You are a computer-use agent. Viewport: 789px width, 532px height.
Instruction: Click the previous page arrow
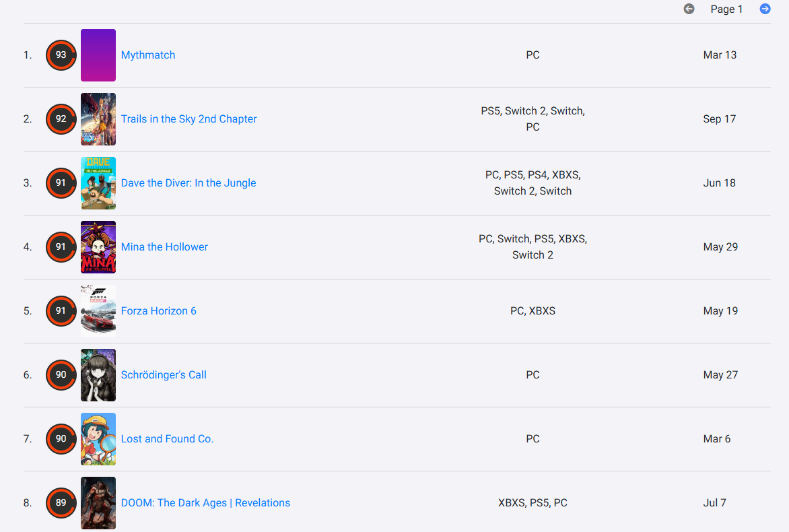pyautogui.click(x=689, y=9)
